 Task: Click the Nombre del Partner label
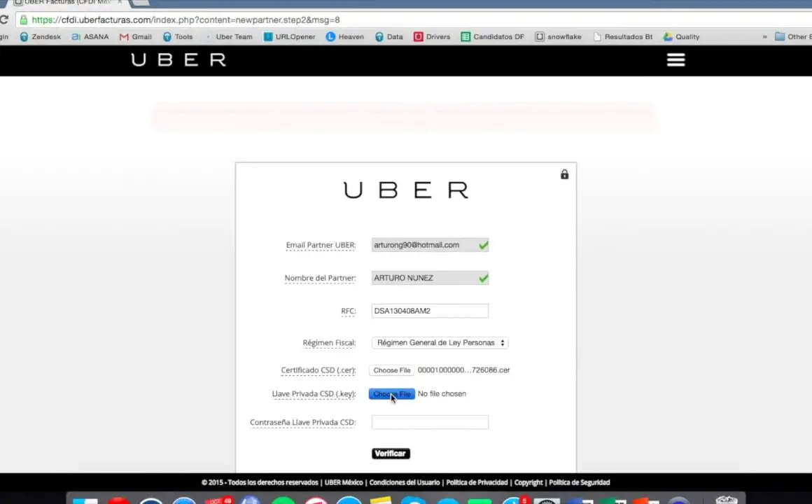(320, 278)
